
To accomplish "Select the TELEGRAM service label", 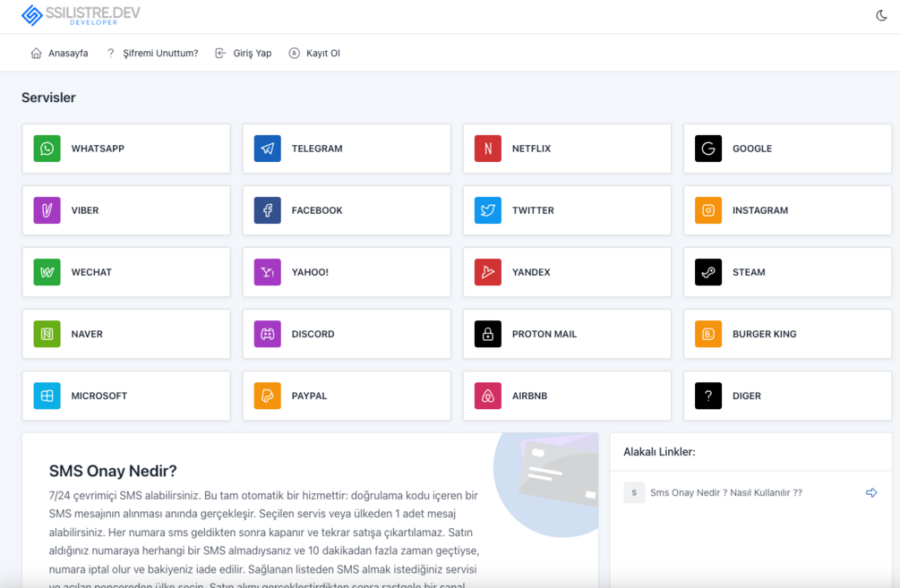I will 317,149.
